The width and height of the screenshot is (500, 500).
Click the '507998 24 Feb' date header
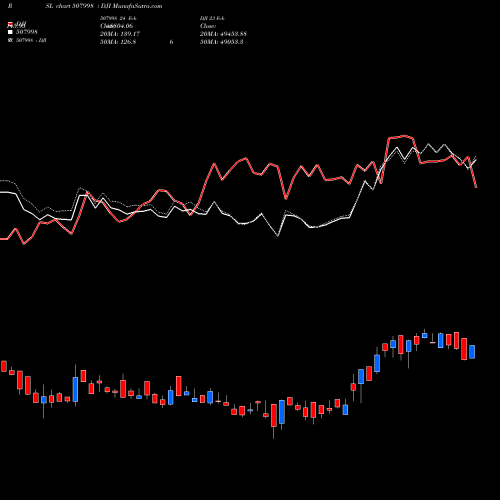click(x=118, y=18)
